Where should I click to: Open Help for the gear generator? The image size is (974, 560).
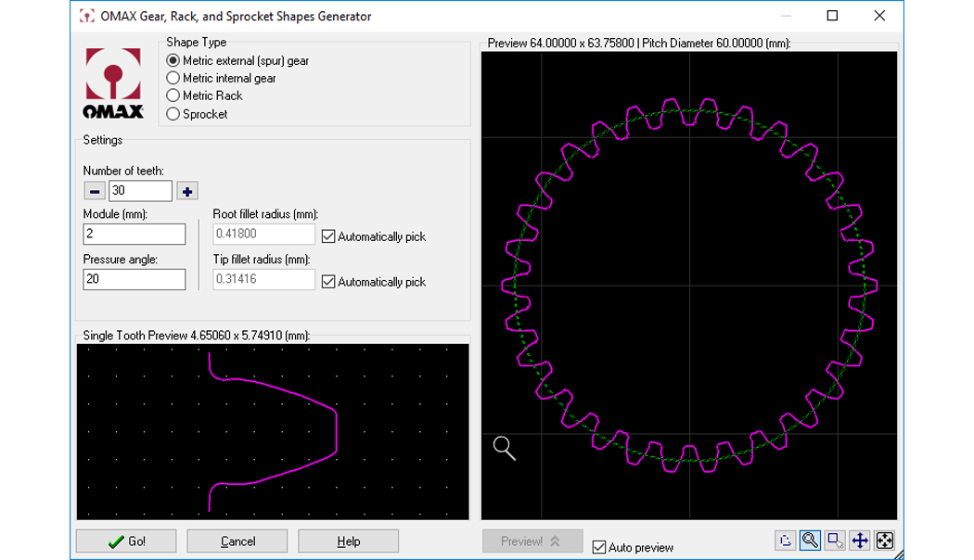click(348, 541)
